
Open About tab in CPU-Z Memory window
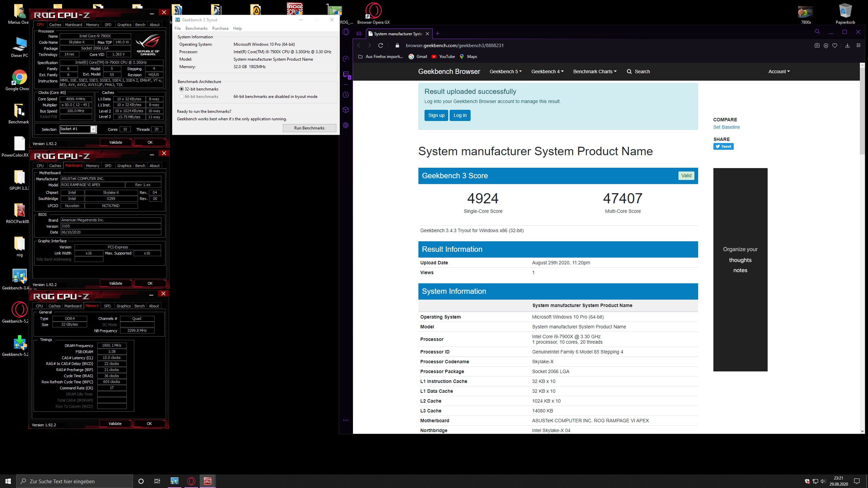154,306
